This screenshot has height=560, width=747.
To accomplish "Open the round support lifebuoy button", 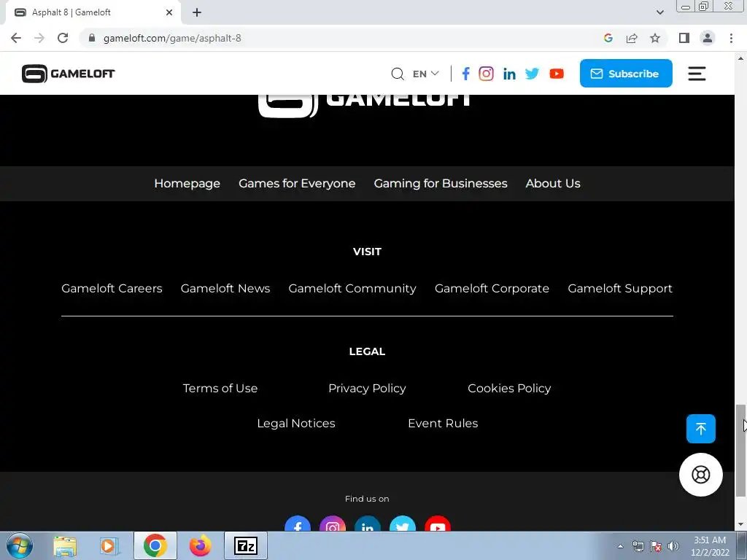I will (701, 475).
